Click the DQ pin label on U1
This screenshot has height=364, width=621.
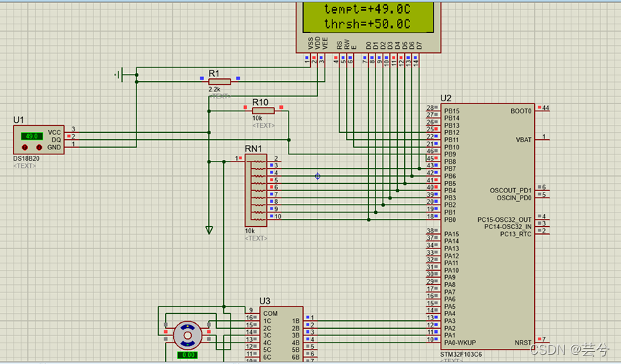[56, 140]
